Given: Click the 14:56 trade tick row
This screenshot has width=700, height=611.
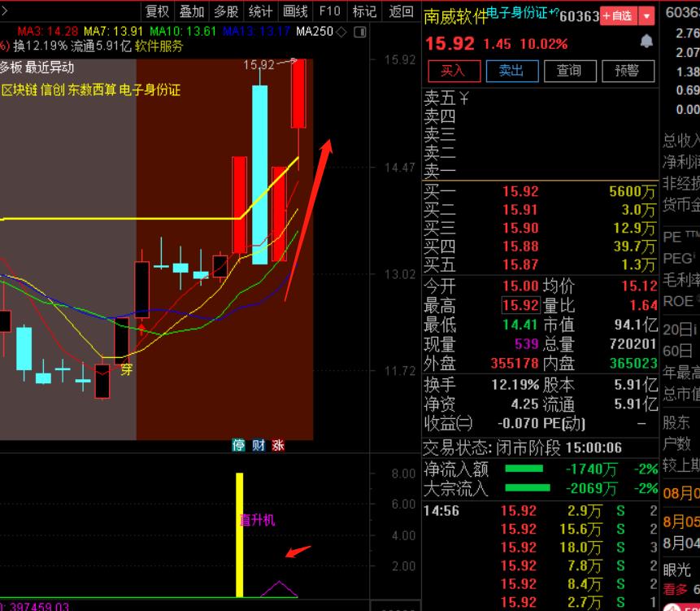Looking at the screenshot, I should pyautogui.click(x=540, y=510).
